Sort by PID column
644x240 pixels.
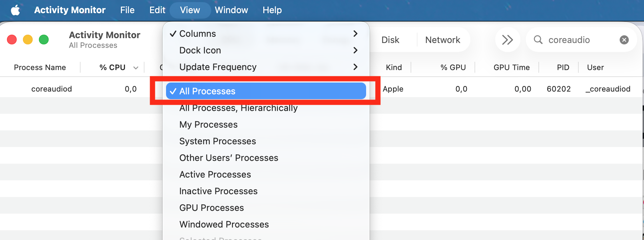coord(563,67)
